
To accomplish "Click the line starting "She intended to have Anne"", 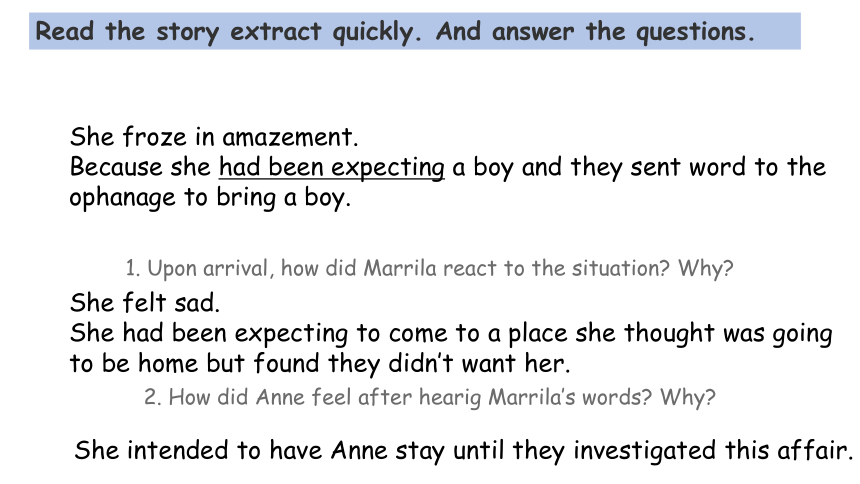I will click(x=463, y=451).
